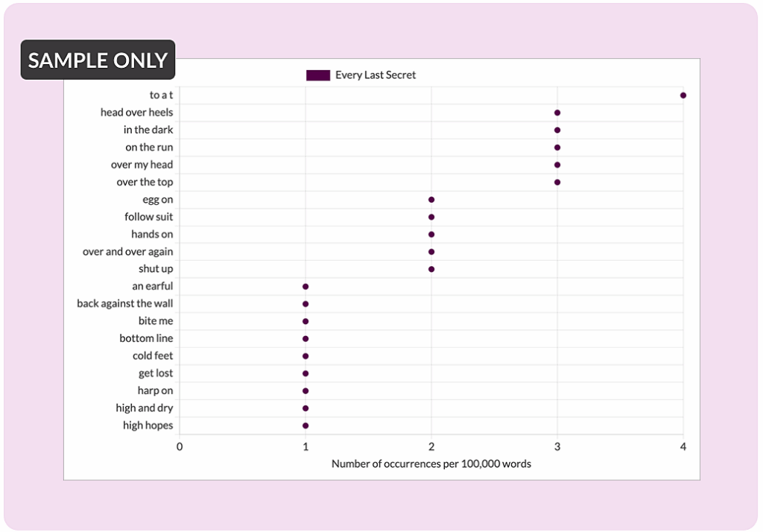Image resolution: width=763 pixels, height=532 pixels.
Task: Select the data point for 'an earful'
Action: tap(305, 286)
